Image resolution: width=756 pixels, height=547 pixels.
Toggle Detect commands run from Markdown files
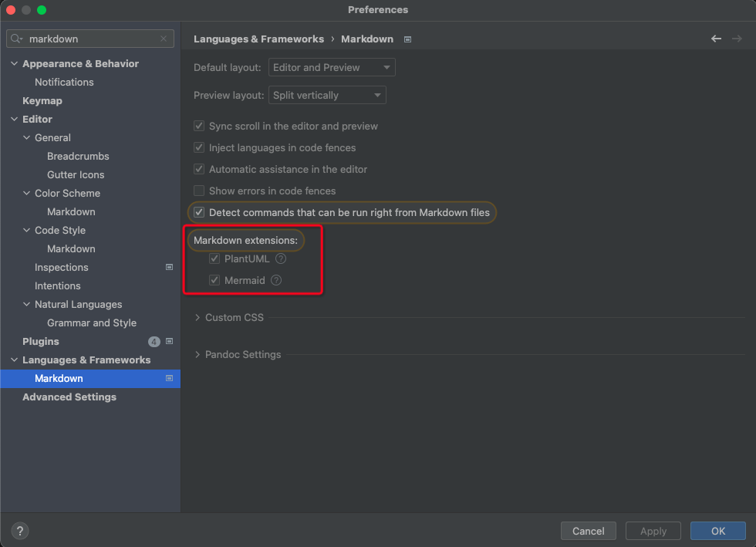[x=199, y=213]
